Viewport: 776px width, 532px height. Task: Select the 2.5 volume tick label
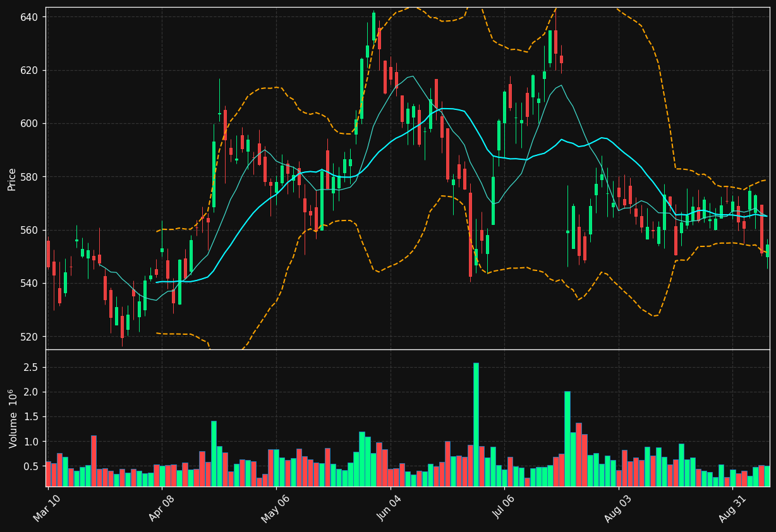pyautogui.click(x=32, y=367)
